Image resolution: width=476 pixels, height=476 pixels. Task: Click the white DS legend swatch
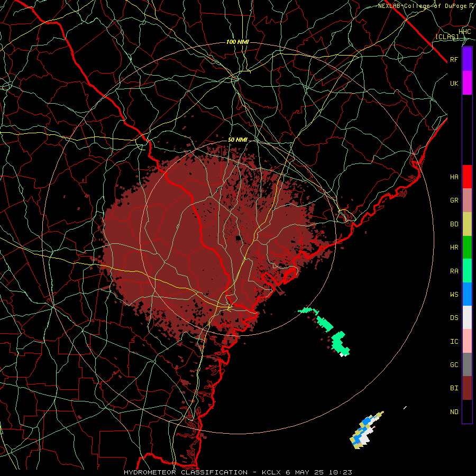tap(467, 317)
